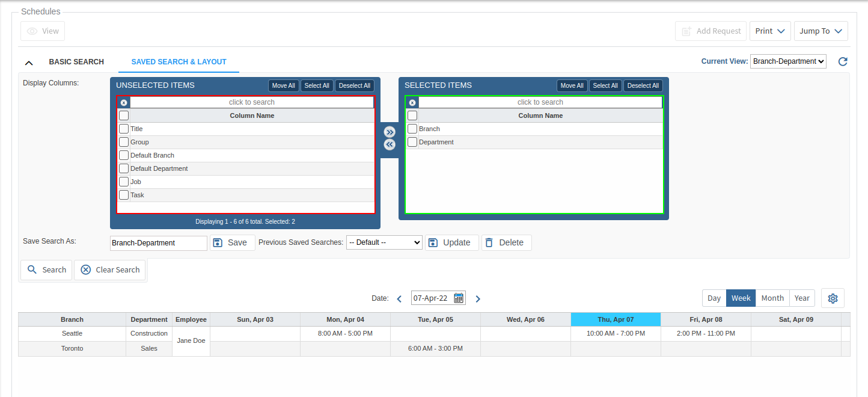This screenshot has height=397, width=868.
Task: Check the Title column checkbox
Action: (124, 129)
